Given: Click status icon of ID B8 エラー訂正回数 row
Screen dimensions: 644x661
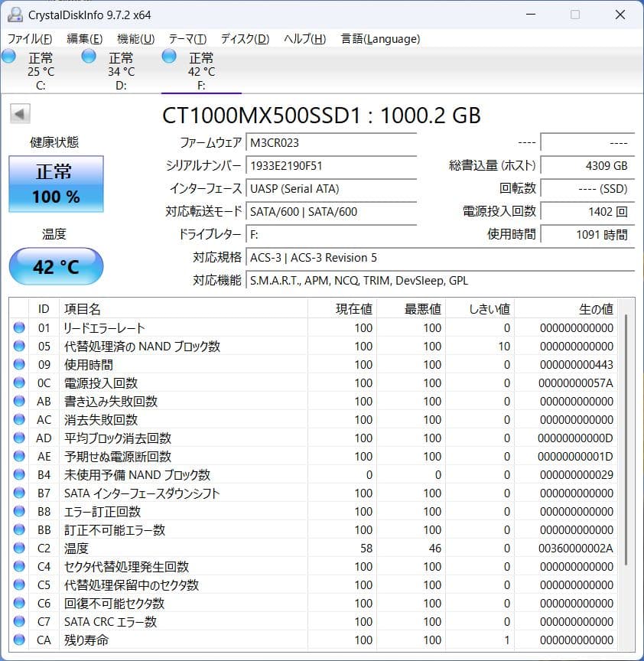Looking at the screenshot, I should coord(19,511).
